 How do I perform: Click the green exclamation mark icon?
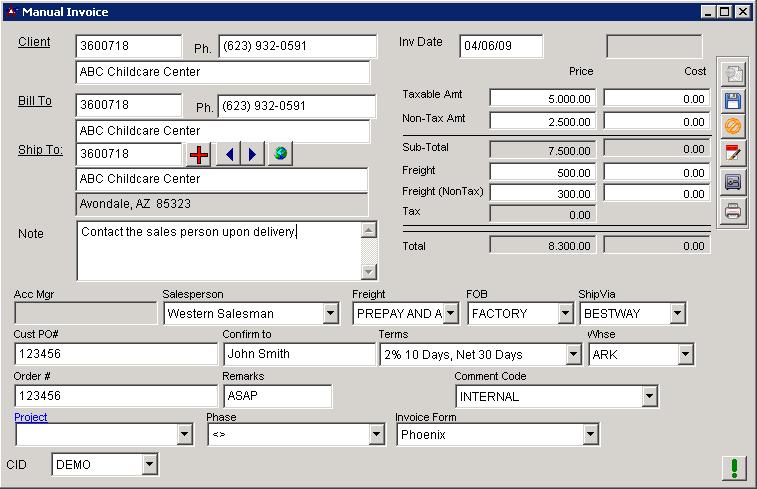click(734, 467)
